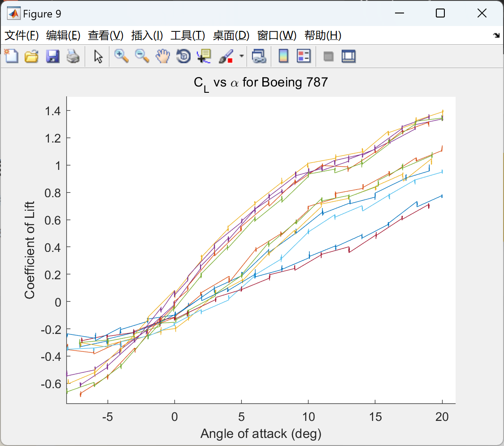
Task: Insert a Legend
Action: tap(304, 56)
